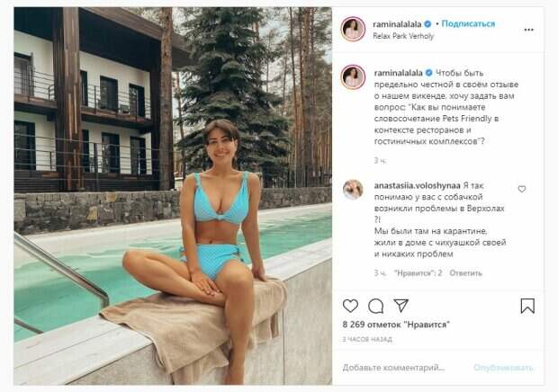Reply to comment using Ответить
This screenshot has width=558, height=392.
[x=465, y=273]
